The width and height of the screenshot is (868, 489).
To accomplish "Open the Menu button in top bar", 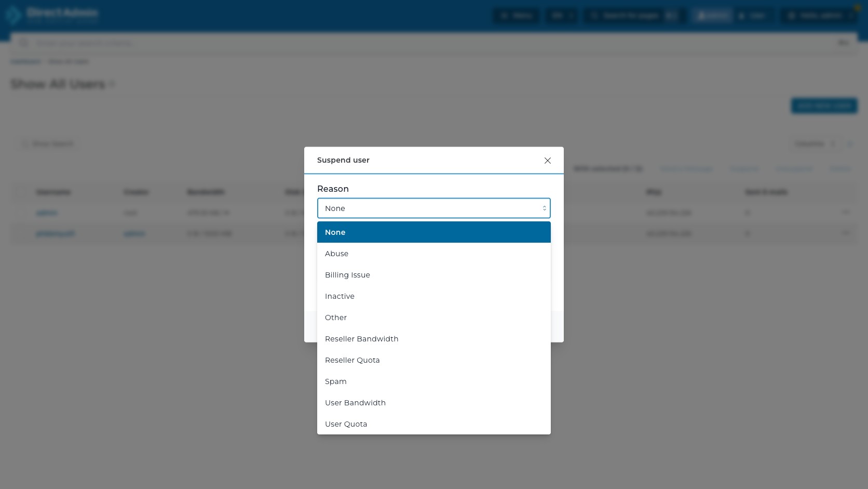I will [516, 16].
